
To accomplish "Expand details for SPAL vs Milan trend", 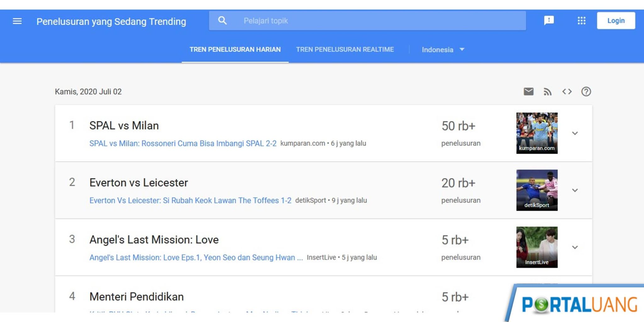I will [x=575, y=133].
